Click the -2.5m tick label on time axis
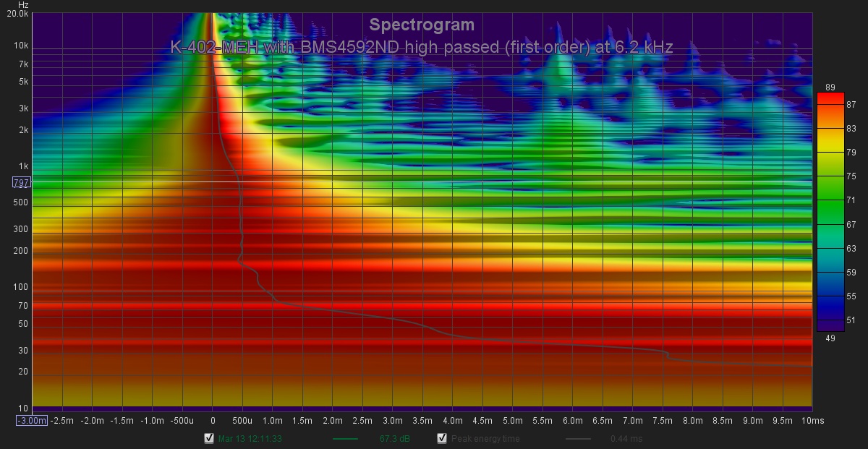 63,420
